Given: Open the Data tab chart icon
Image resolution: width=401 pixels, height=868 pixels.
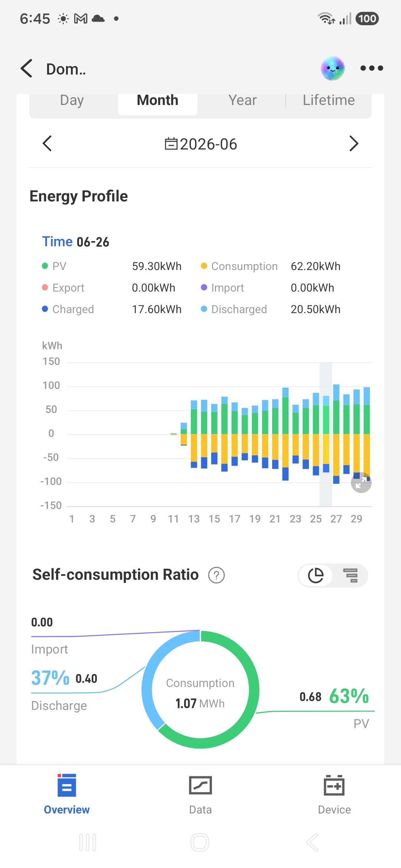Looking at the screenshot, I should click(200, 785).
